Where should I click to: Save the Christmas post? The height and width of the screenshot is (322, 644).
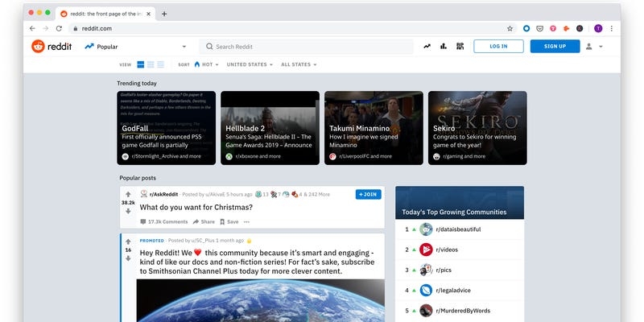(x=229, y=222)
